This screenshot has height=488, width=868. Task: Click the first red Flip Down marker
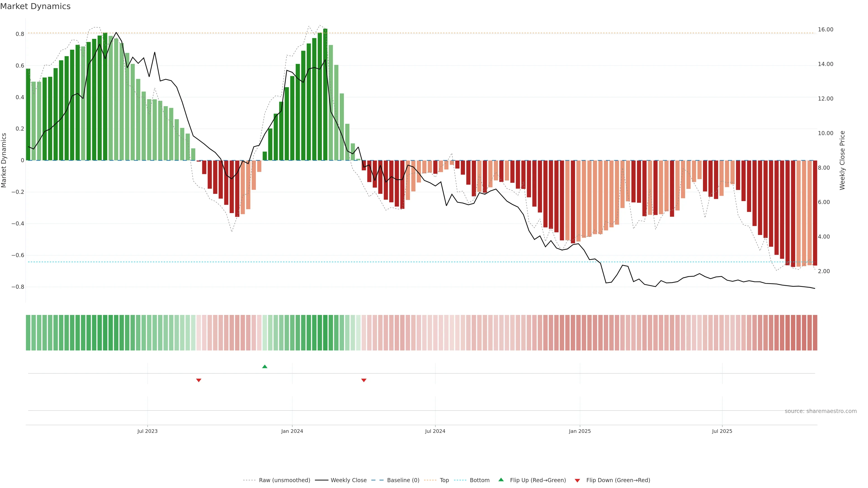(199, 380)
